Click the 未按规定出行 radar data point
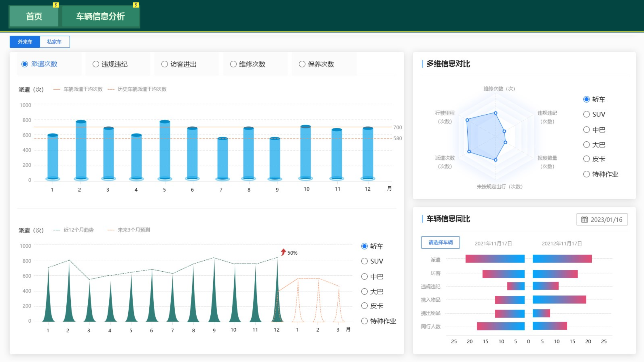644x362 pixels. pos(495,160)
